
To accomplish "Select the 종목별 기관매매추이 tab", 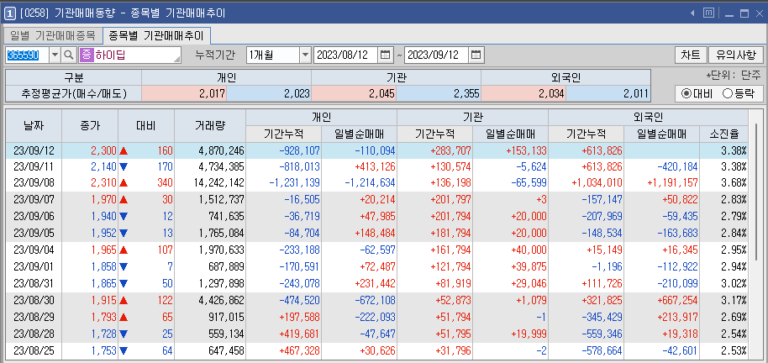I will [157, 35].
